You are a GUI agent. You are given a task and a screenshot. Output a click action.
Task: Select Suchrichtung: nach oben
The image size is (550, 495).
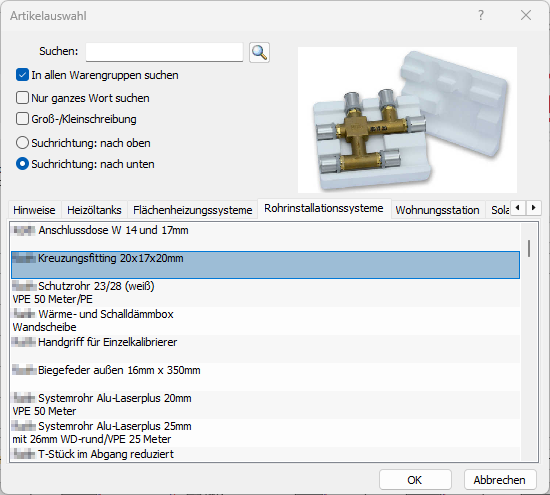(22, 143)
